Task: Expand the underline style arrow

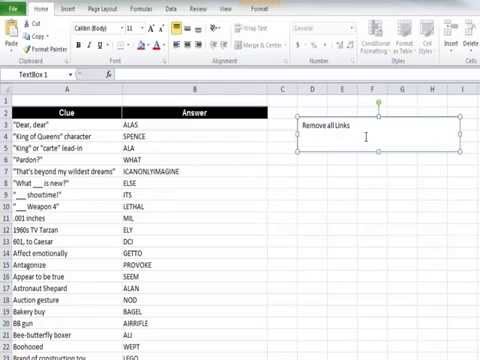Action: [107, 45]
